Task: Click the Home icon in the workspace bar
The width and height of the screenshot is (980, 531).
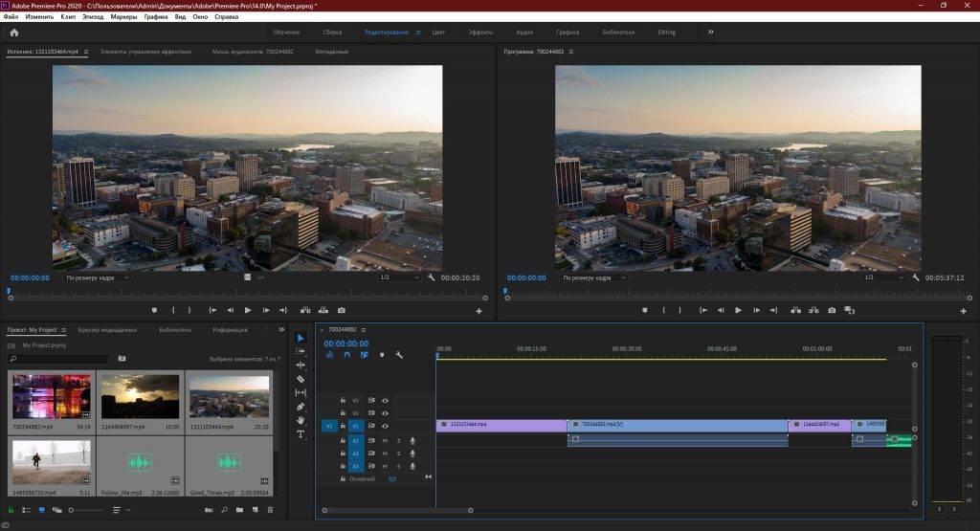Action: [13, 33]
